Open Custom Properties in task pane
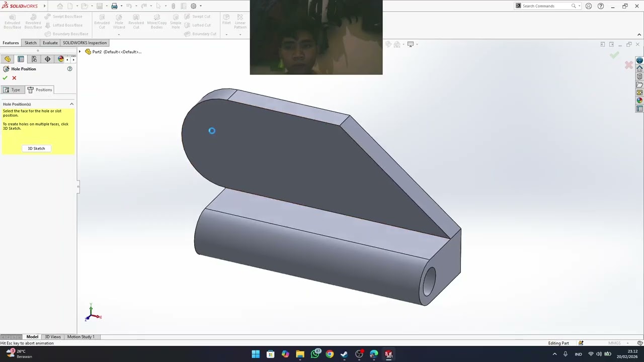644x362 pixels. pos(639,109)
